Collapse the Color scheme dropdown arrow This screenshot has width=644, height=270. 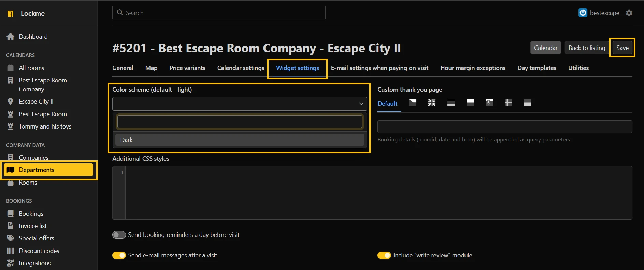[x=361, y=104]
